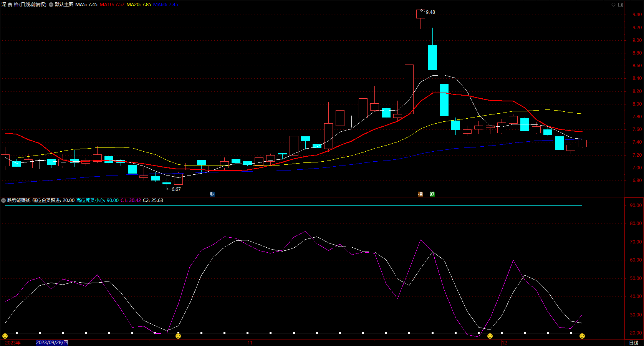Click the 9.40 price axis label
Screen dimensions: 644x346
tap(637, 15)
